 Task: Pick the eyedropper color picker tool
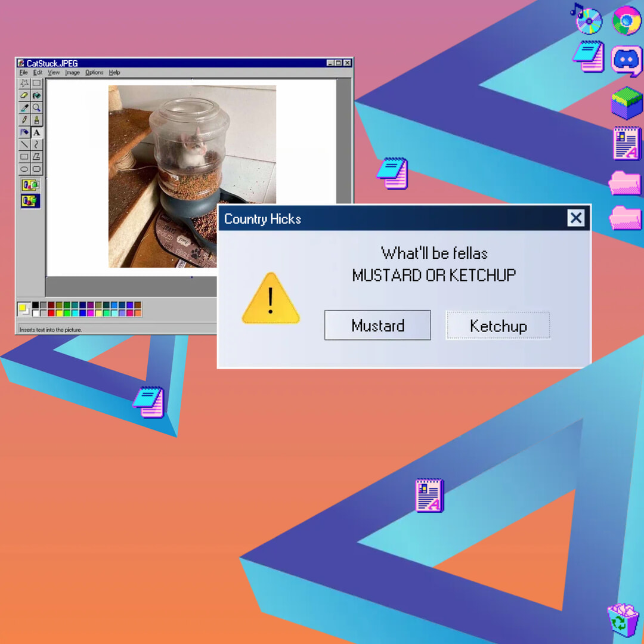point(24,108)
